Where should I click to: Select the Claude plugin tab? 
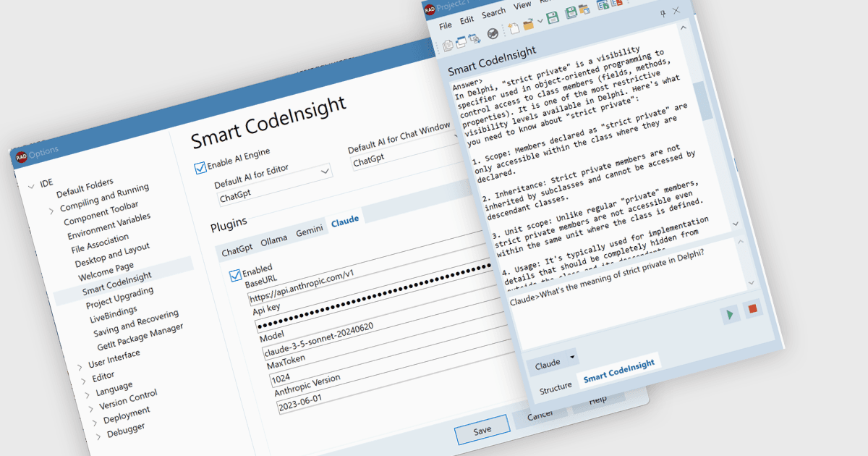[x=345, y=221]
